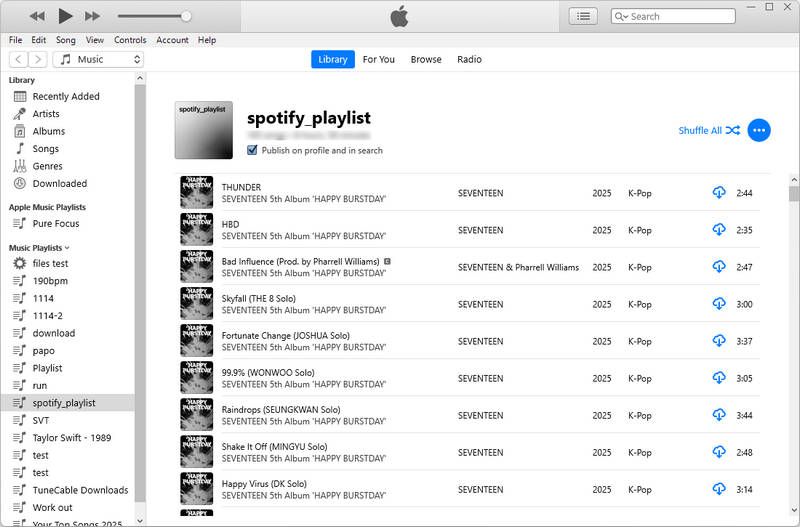Click the volume slider knob

[186, 16]
